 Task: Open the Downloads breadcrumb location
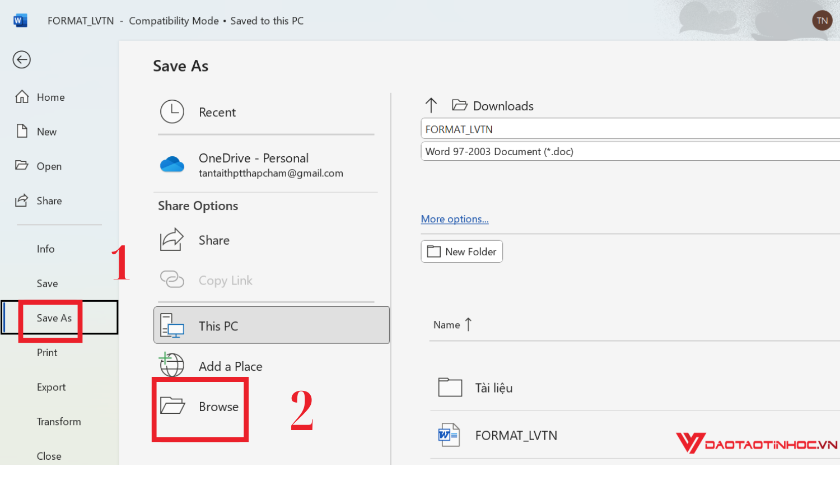point(503,105)
